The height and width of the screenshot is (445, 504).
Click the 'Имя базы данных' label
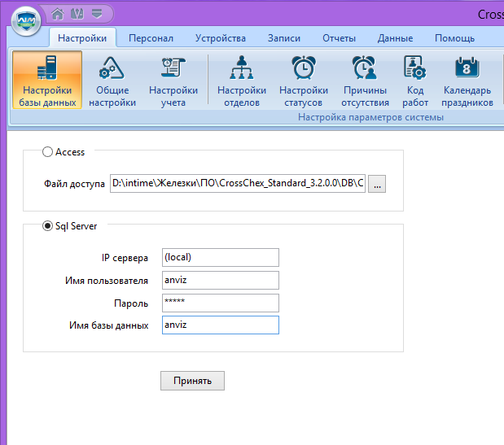[108, 325]
